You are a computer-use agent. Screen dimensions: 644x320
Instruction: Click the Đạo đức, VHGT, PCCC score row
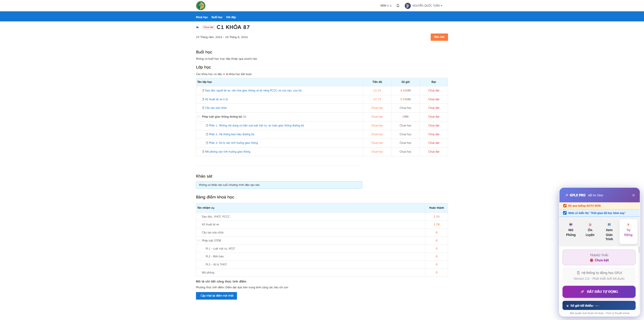click(x=322, y=217)
